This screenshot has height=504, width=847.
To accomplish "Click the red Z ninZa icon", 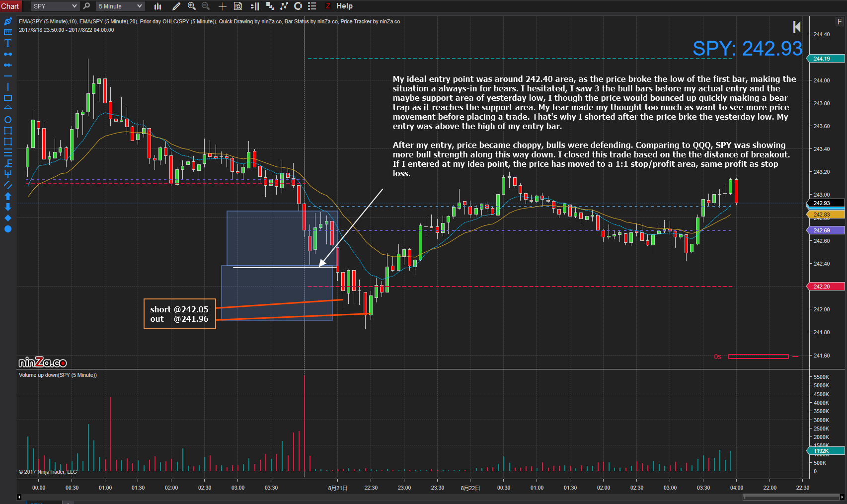I will [x=328, y=6].
